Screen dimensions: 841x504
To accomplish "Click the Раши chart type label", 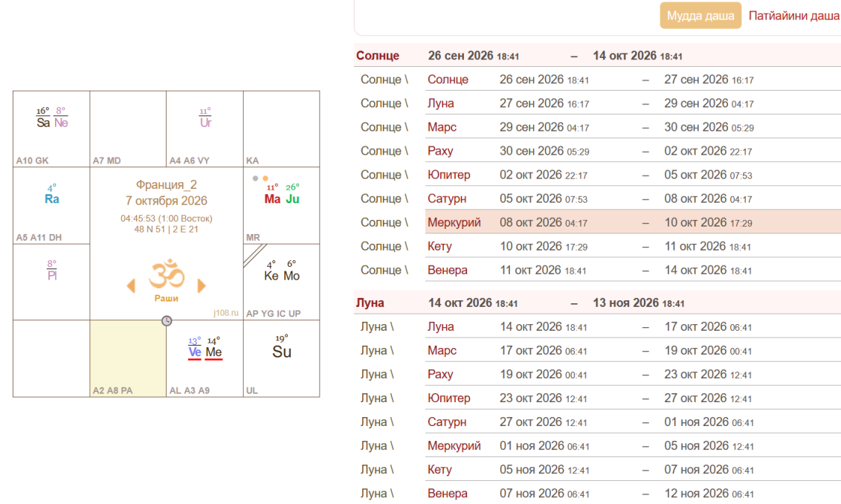I will coord(167,298).
